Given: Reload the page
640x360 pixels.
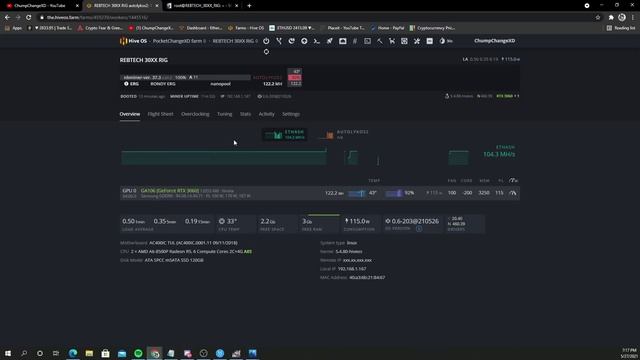Looking at the screenshot, I should [29, 17].
